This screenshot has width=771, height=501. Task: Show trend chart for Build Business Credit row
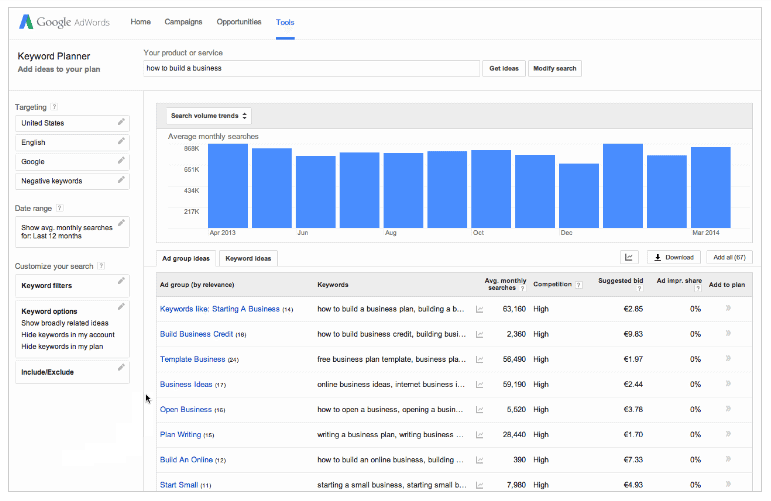tap(479, 334)
